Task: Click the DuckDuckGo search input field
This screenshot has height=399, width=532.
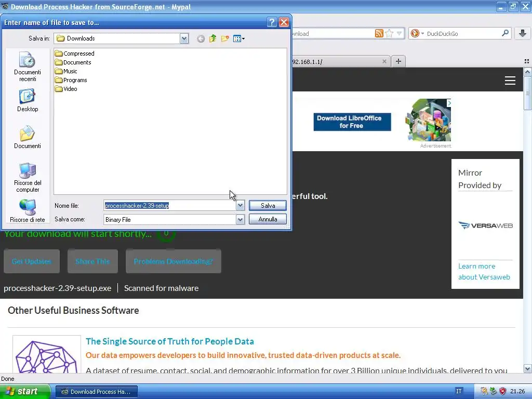Action: (463, 34)
